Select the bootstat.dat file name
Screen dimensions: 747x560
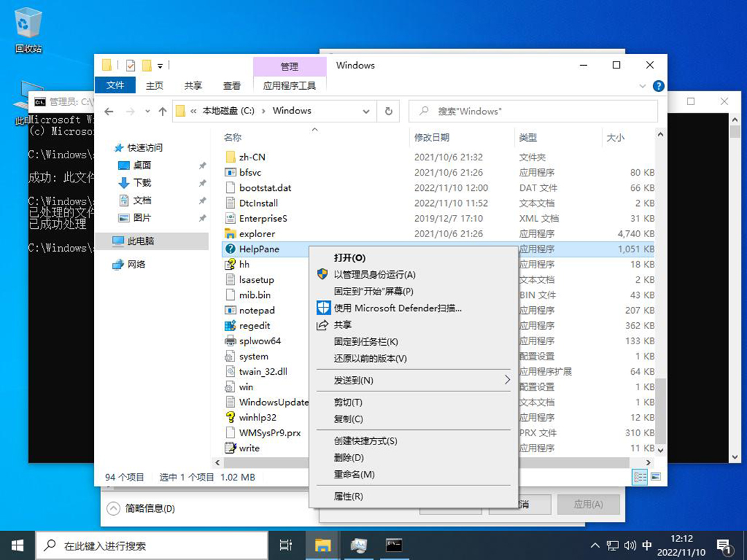tap(265, 187)
